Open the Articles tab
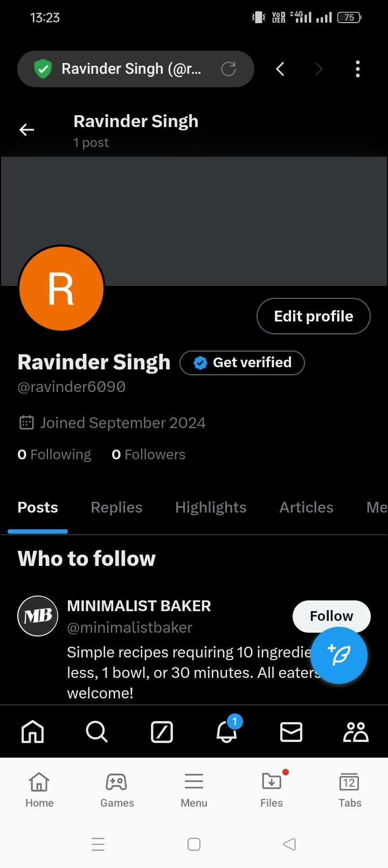Screen dimensions: 388x868 click(x=306, y=507)
